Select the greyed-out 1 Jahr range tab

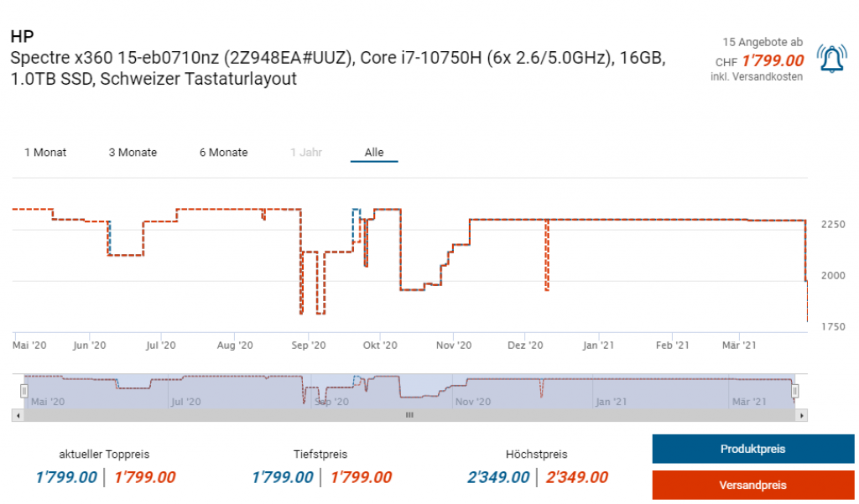pos(306,153)
